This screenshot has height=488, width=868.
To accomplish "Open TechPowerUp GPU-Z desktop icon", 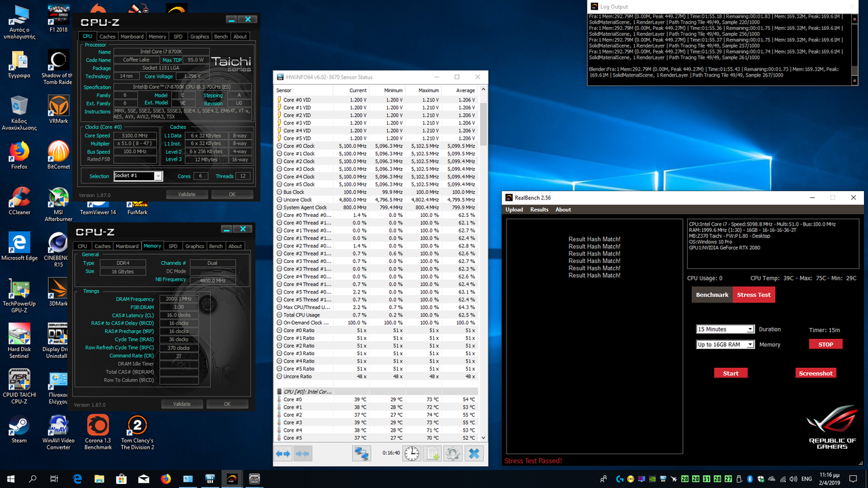I will coord(19,296).
